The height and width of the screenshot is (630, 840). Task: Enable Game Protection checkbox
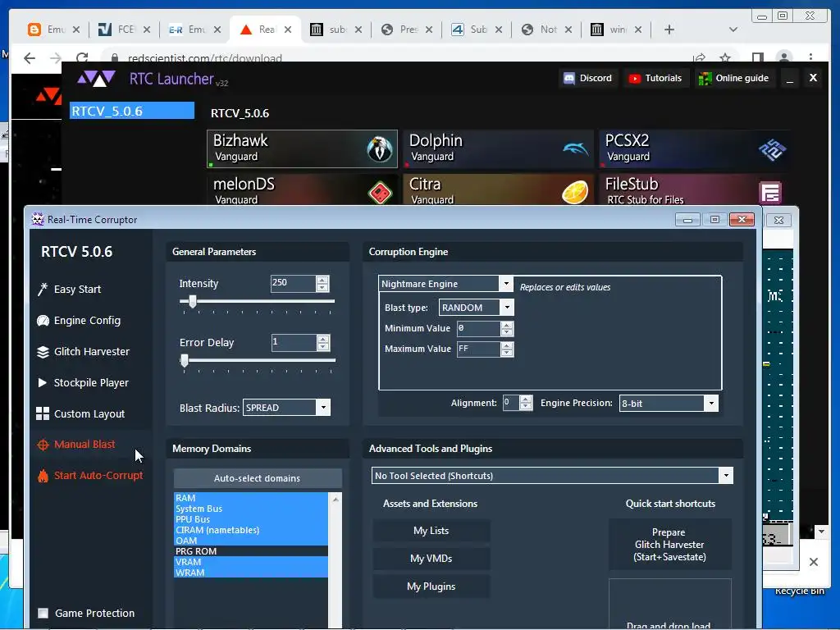click(x=43, y=613)
